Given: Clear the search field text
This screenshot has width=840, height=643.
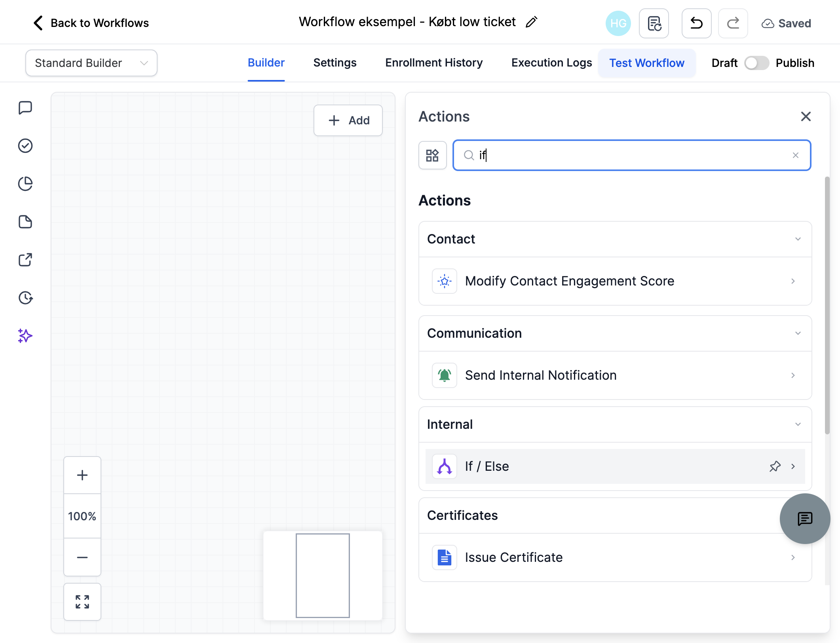Looking at the screenshot, I should click(x=796, y=155).
